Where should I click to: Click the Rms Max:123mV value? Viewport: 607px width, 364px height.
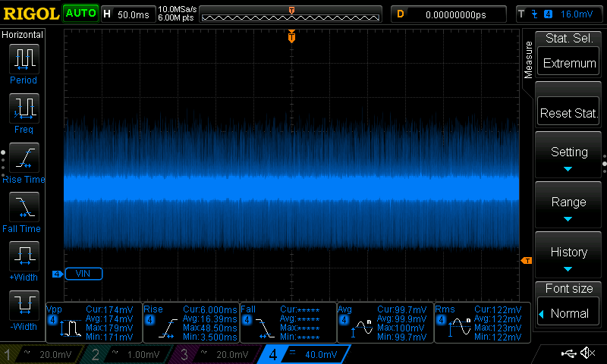click(498, 328)
